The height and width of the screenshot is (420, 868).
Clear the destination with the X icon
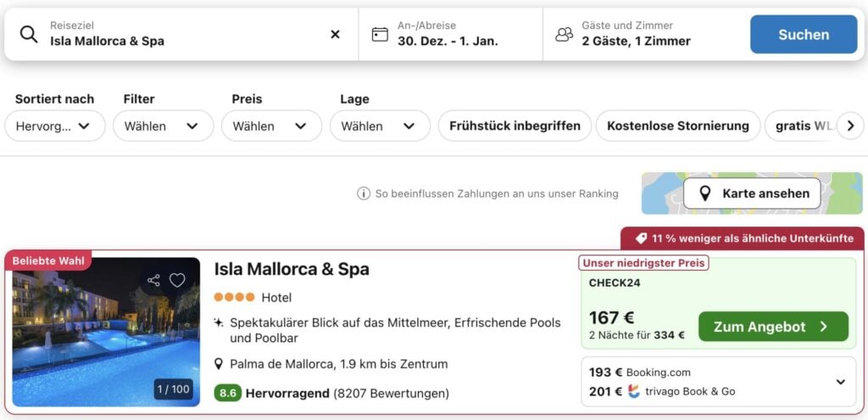tap(335, 34)
